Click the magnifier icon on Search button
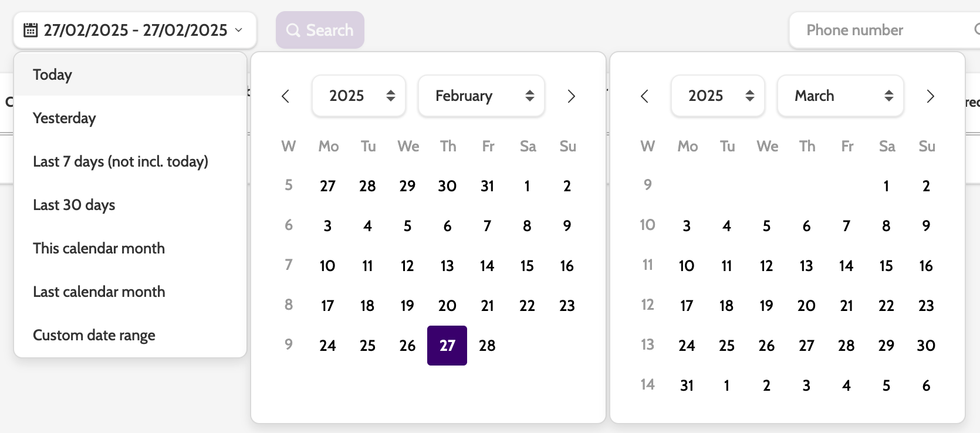The width and height of the screenshot is (980, 433). [293, 30]
